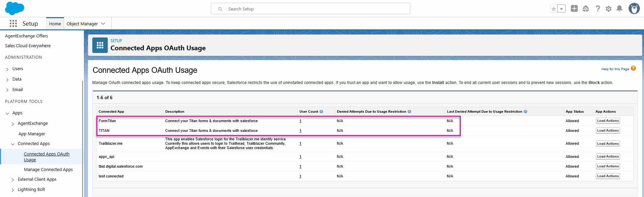644x197 pixels.
Task: Click the Last Denied Attempt column info icon
Action: [525, 112]
